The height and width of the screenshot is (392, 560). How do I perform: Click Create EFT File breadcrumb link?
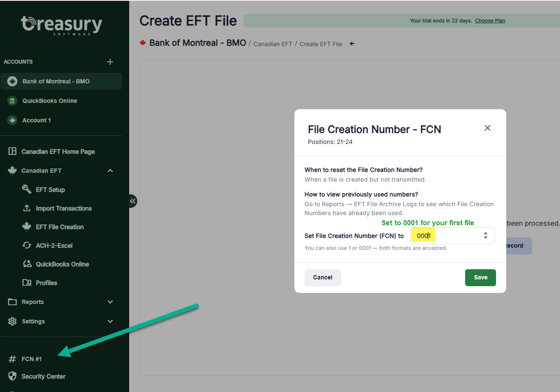point(321,44)
